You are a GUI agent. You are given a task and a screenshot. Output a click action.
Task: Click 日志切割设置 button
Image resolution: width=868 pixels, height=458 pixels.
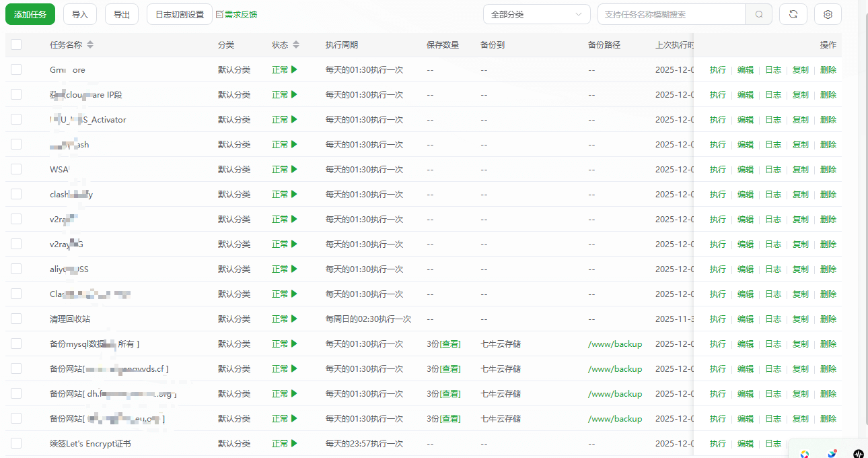[180, 14]
